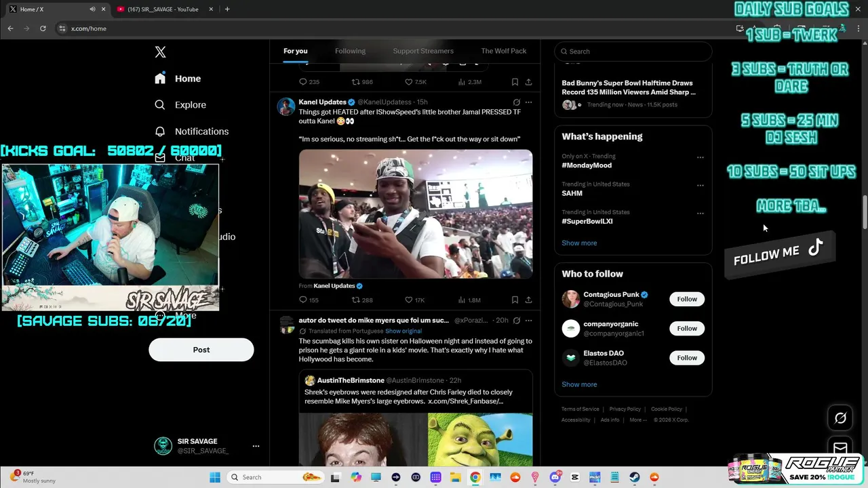Open File Explorer from the taskbar

coord(456,477)
